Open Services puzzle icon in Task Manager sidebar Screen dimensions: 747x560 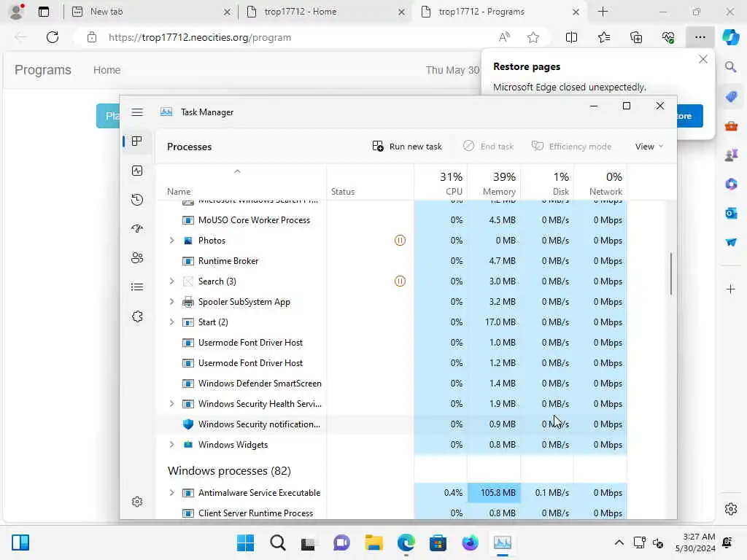(x=137, y=316)
